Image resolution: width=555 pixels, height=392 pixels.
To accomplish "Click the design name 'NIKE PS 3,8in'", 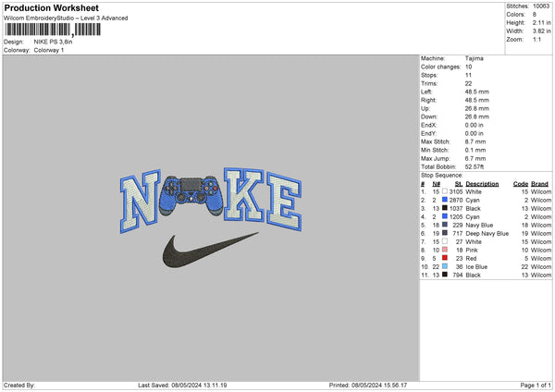I will tap(53, 42).
